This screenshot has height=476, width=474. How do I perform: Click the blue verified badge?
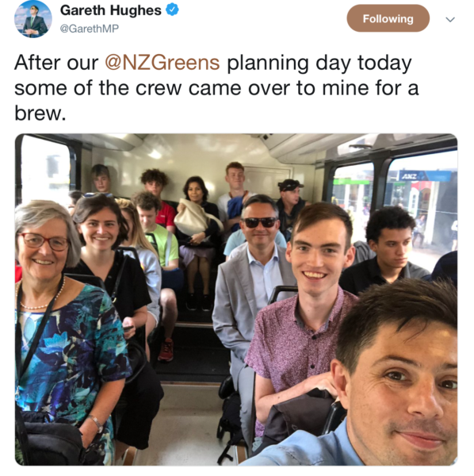(172, 10)
